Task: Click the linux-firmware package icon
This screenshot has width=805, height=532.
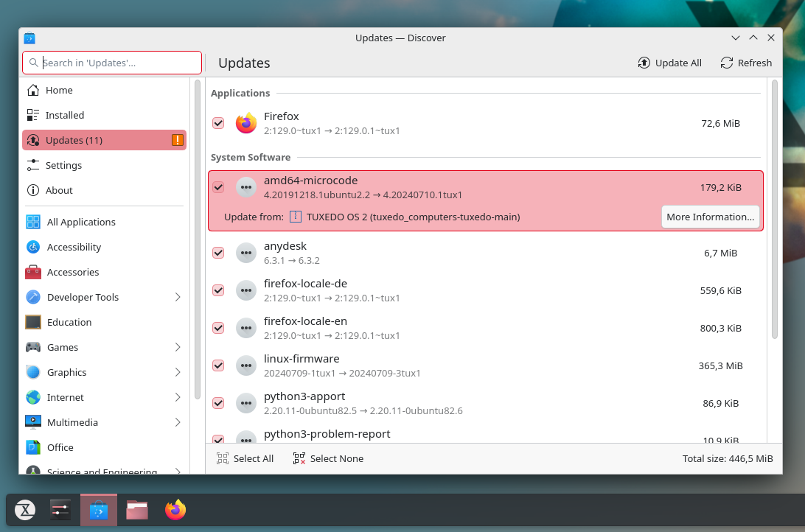Action: tap(246, 365)
